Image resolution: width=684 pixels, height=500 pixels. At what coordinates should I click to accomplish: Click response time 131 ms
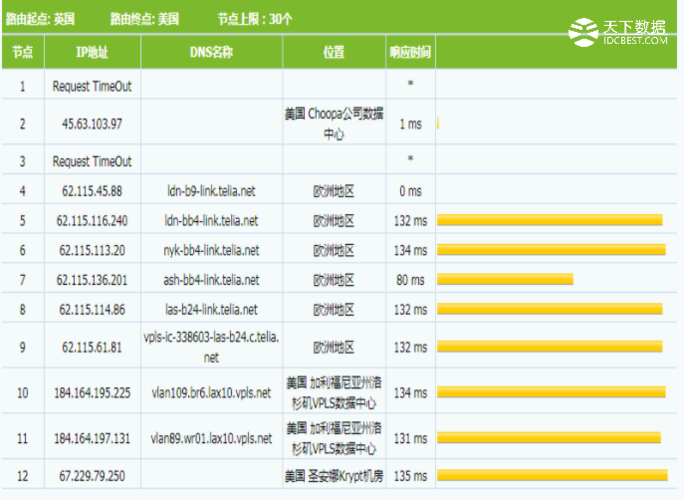click(410, 438)
